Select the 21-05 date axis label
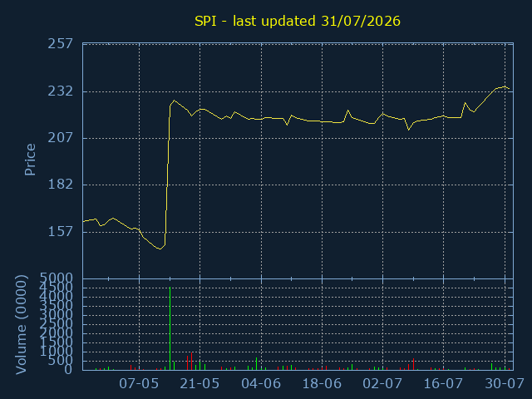The width and height of the screenshot is (532, 399). (x=199, y=384)
